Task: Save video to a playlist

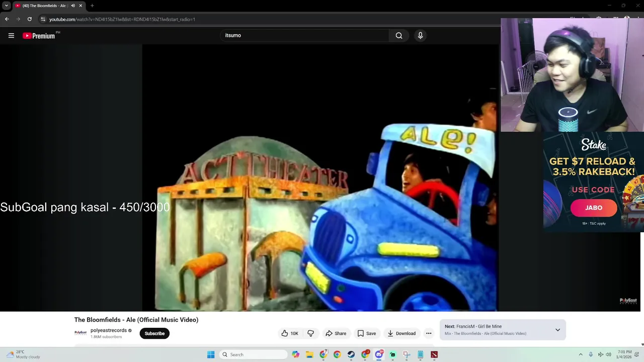Action: 366,333
